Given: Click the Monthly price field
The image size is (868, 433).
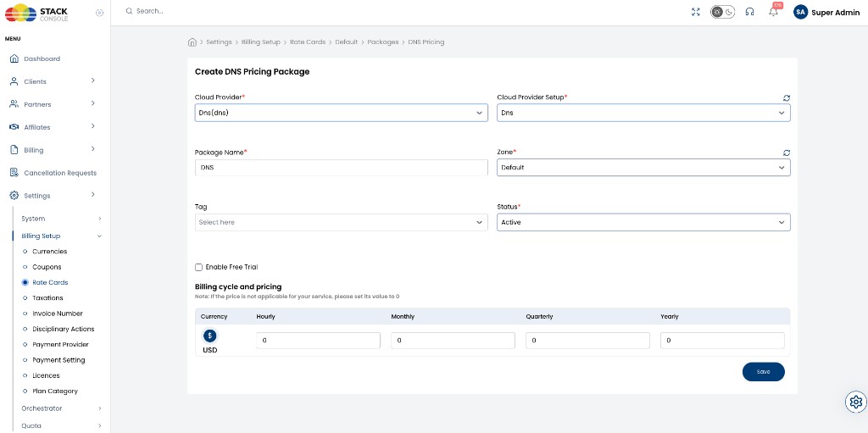Looking at the screenshot, I should pyautogui.click(x=453, y=341).
